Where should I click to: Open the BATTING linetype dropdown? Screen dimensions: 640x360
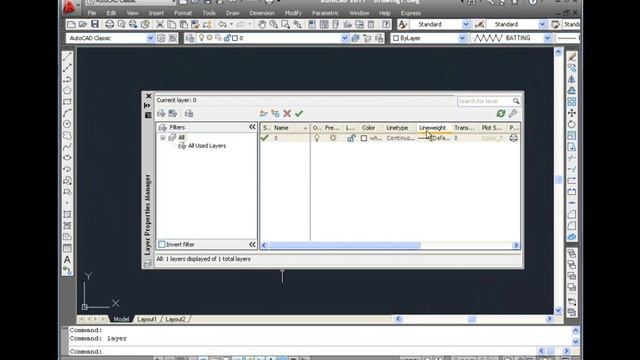click(547, 38)
